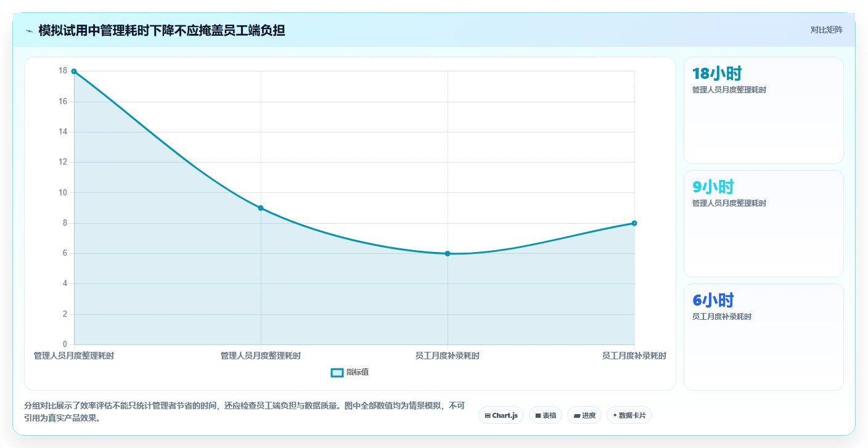Open the 表格 chip
The image size is (868, 448).
tap(546, 415)
